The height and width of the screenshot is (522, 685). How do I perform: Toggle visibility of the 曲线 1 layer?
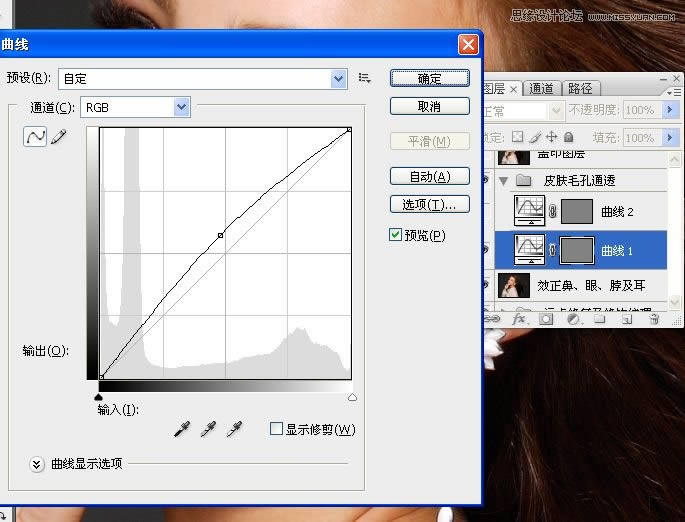pos(487,250)
